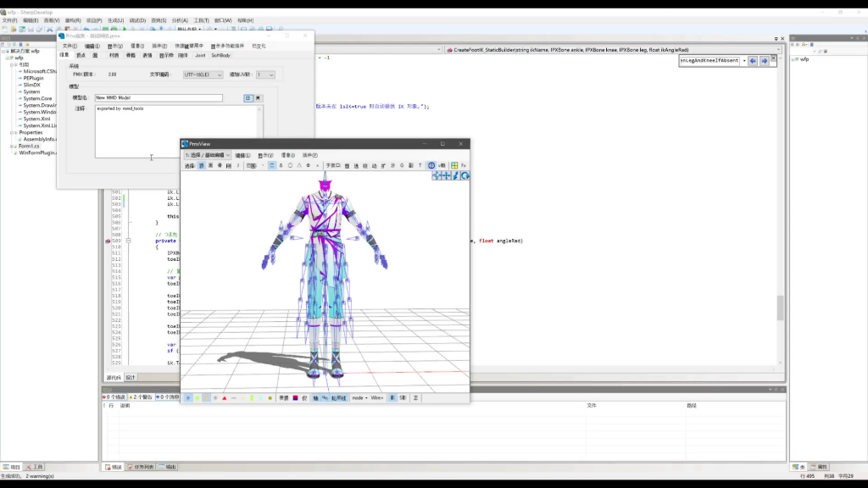
Task: Open the search box history dropdown arrow
Action: [744, 61]
